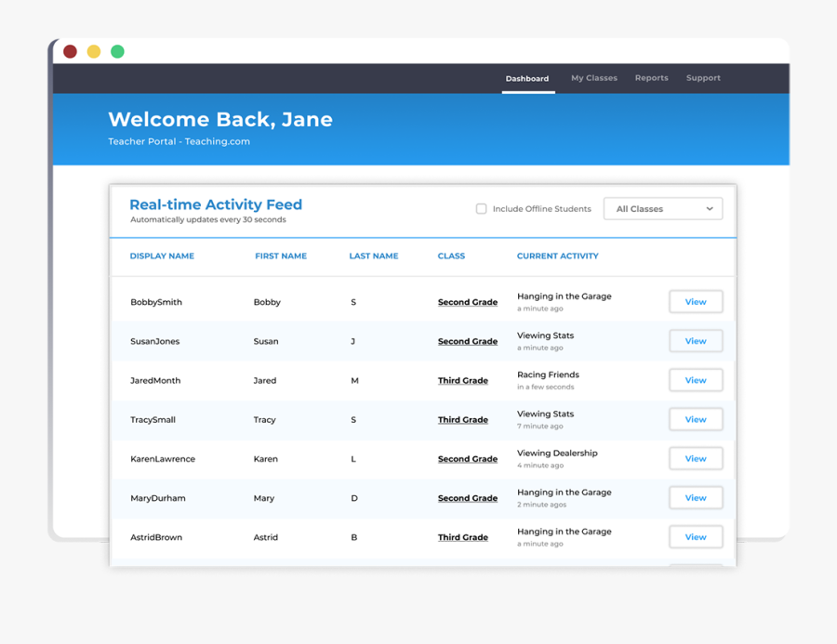Go to the Support tab
The image size is (837, 644).
703,78
